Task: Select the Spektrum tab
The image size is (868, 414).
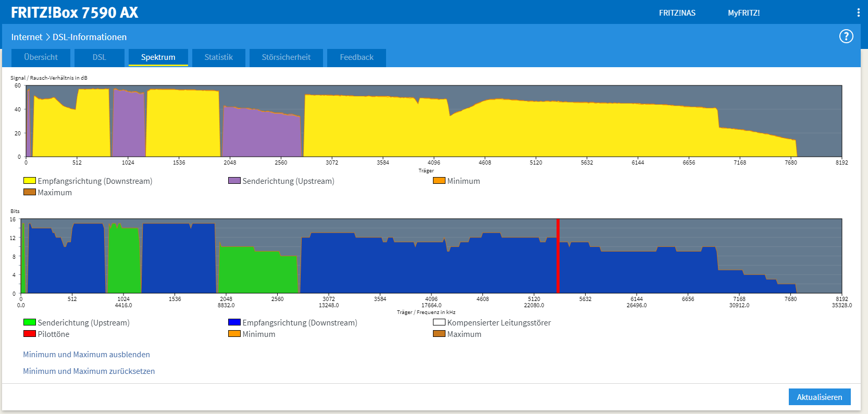Action: coord(158,57)
